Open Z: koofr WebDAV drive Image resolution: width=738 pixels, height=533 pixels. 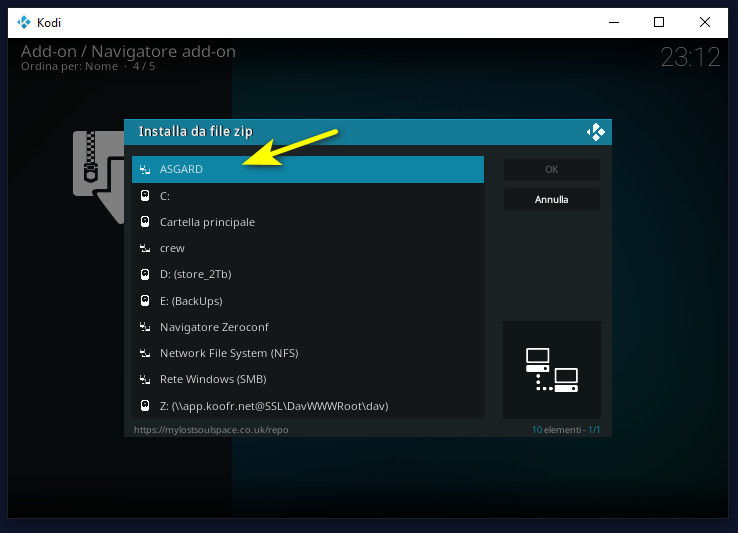tap(308, 405)
